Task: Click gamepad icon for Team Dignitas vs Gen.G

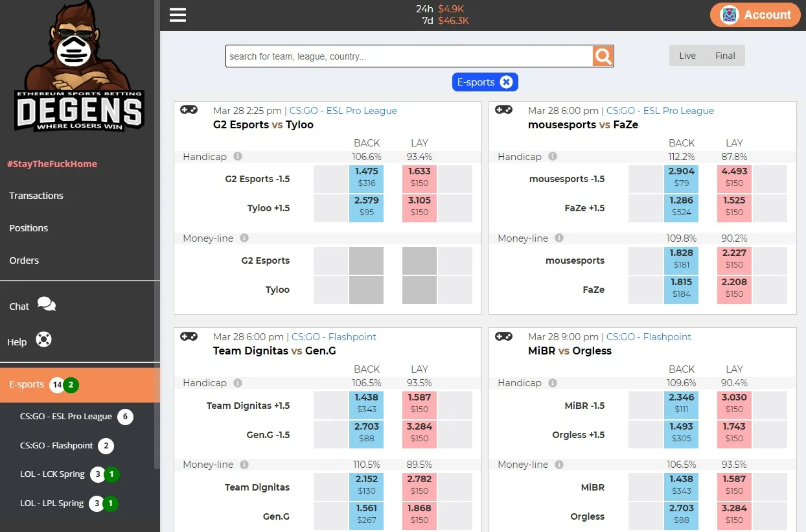Action: coord(189,336)
